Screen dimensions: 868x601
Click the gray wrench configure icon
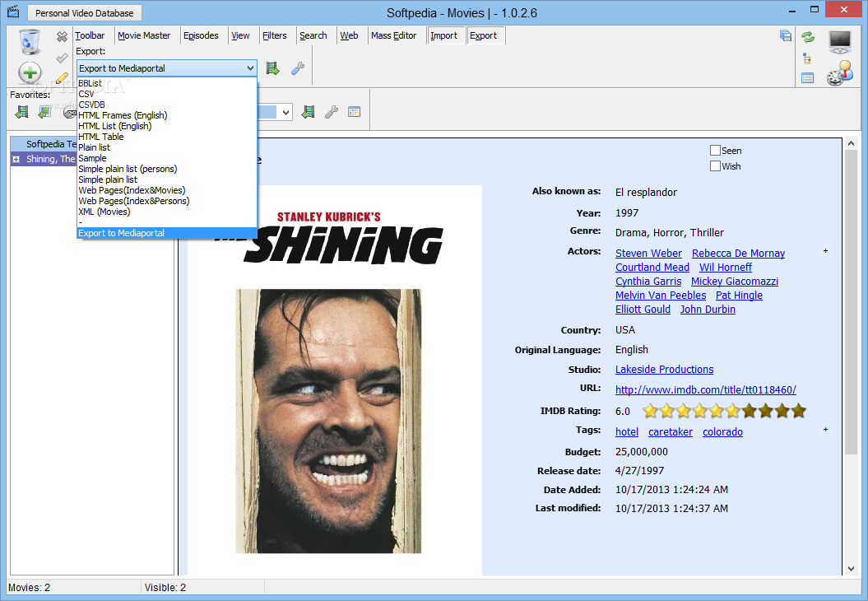click(x=332, y=112)
